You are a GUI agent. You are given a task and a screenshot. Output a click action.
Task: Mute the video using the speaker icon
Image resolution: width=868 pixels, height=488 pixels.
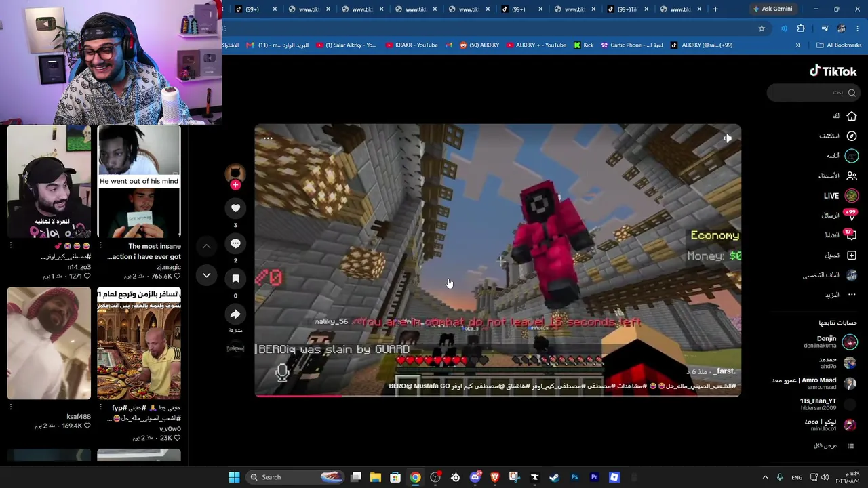727,138
